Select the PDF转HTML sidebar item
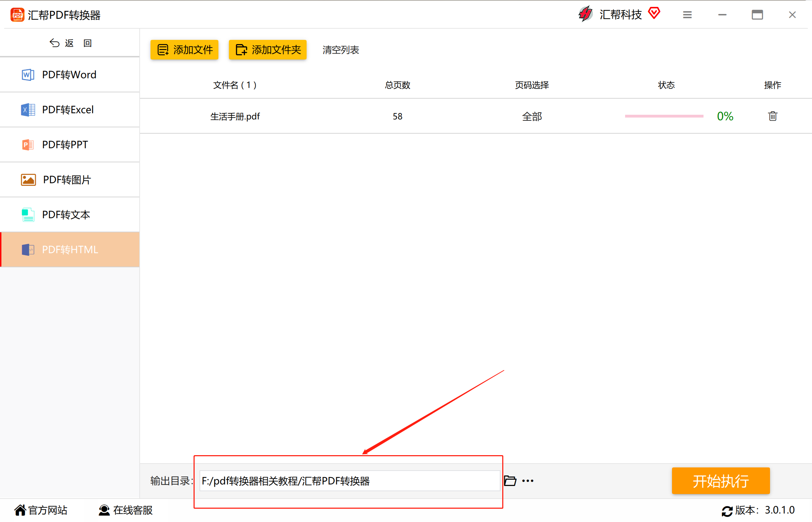The height and width of the screenshot is (522, 812). pos(70,249)
